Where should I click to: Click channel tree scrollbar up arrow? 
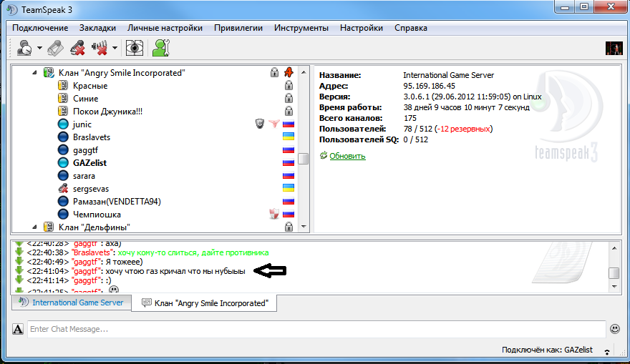click(304, 73)
